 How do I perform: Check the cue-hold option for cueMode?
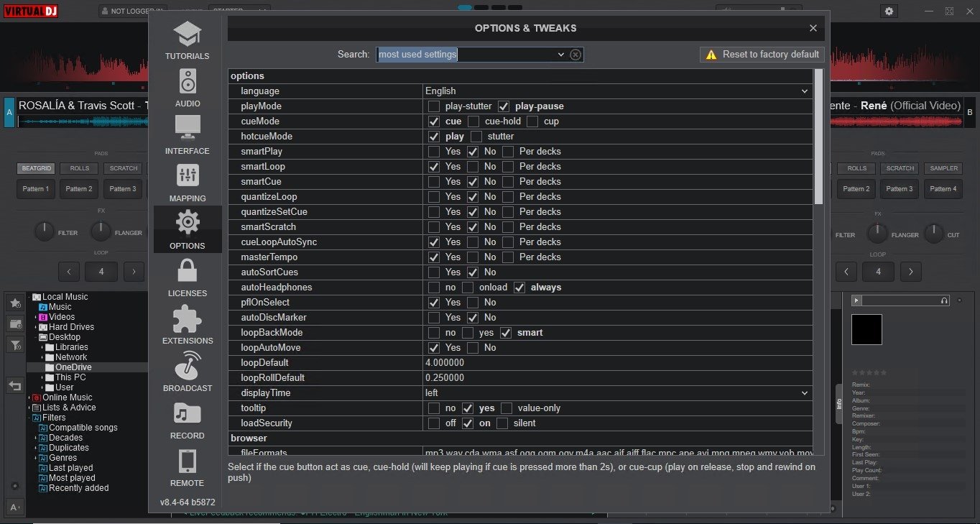[473, 121]
